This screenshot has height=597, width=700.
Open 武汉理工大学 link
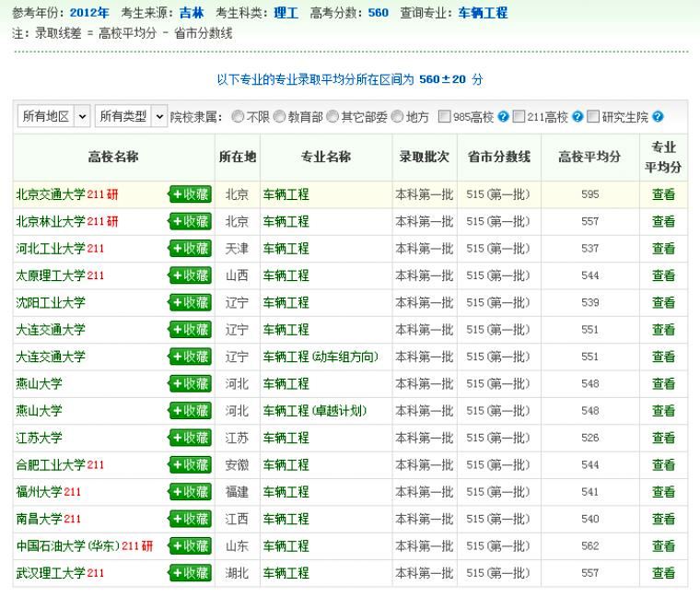(51, 573)
